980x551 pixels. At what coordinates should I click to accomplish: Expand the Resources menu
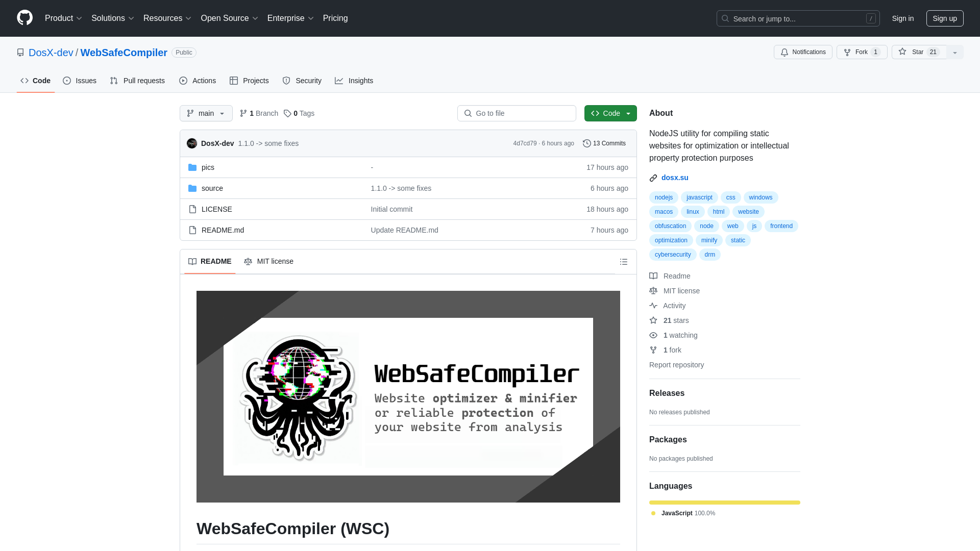pyautogui.click(x=167, y=18)
